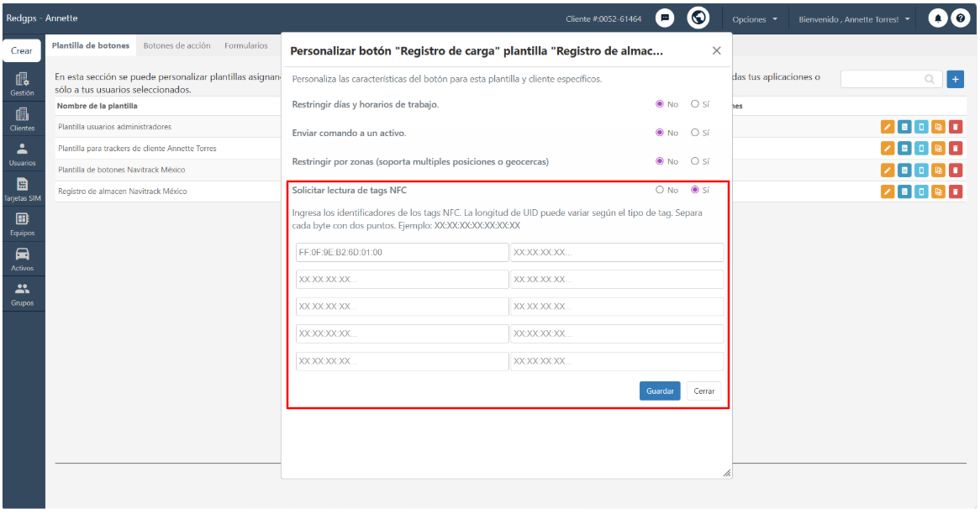The width and height of the screenshot is (980, 514).
Task: Open the chat messages icon in header
Action: point(664,18)
